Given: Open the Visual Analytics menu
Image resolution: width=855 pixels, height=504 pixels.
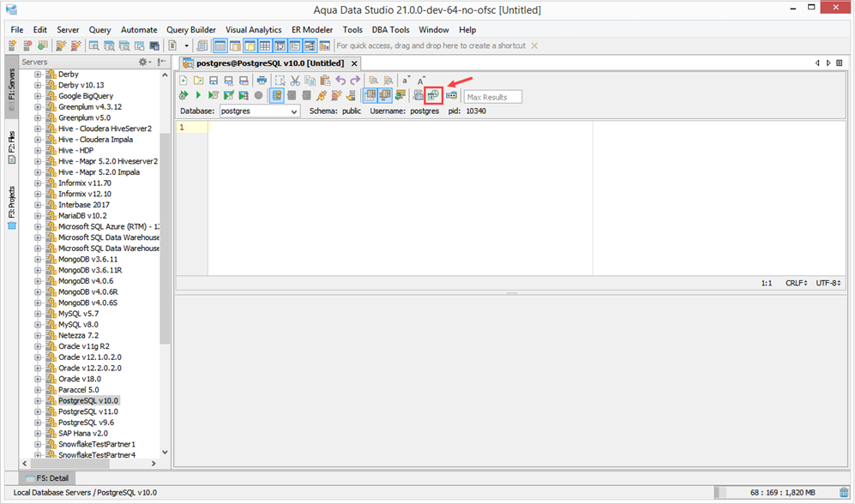Looking at the screenshot, I should (254, 30).
